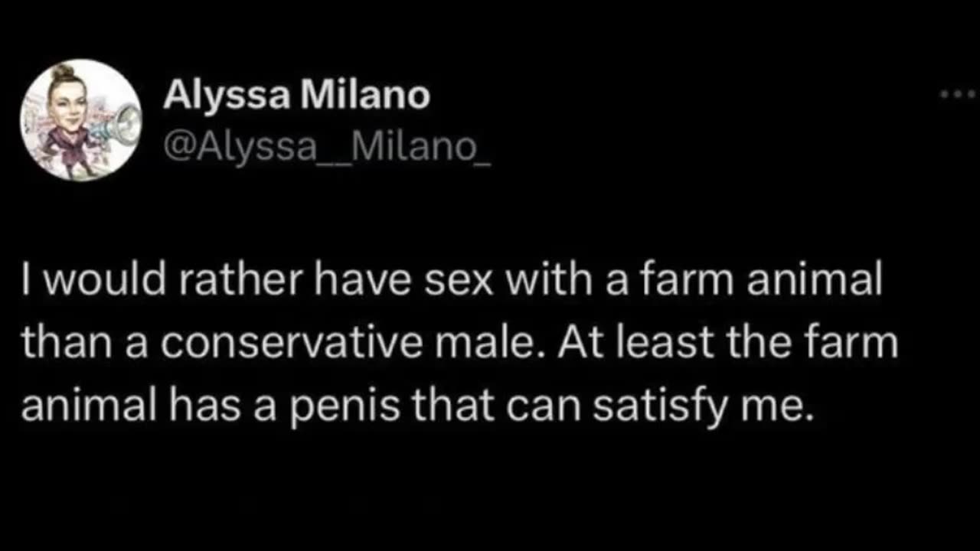Click the caricature profile avatar
This screenshot has height=551, width=980.
click(x=80, y=120)
